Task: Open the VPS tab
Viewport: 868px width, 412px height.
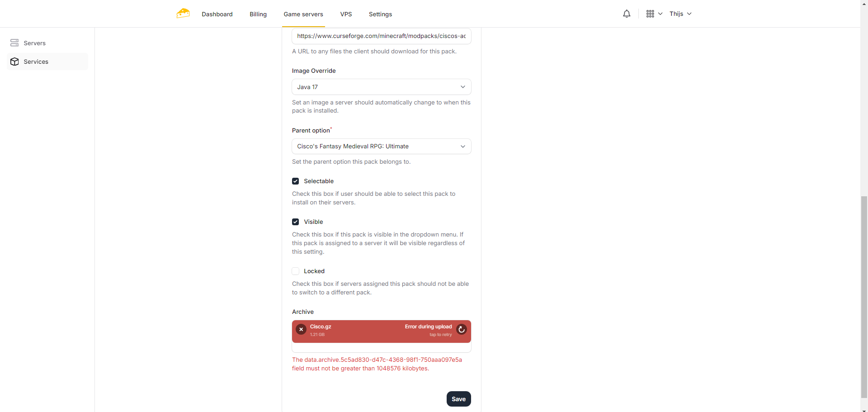Action: pyautogui.click(x=346, y=14)
